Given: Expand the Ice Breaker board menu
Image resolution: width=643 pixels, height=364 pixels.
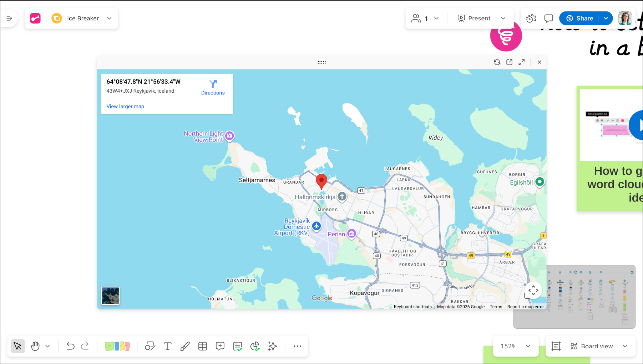Looking at the screenshot, I should click(110, 19).
